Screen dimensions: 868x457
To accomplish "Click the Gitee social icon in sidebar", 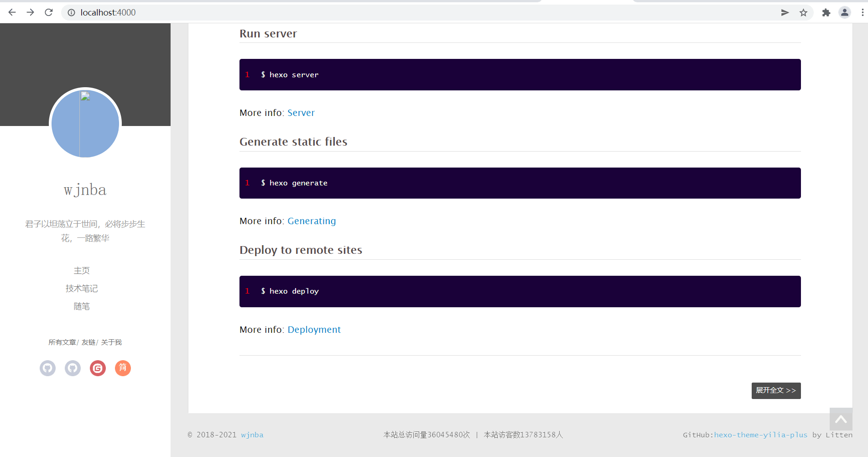I will click(98, 368).
